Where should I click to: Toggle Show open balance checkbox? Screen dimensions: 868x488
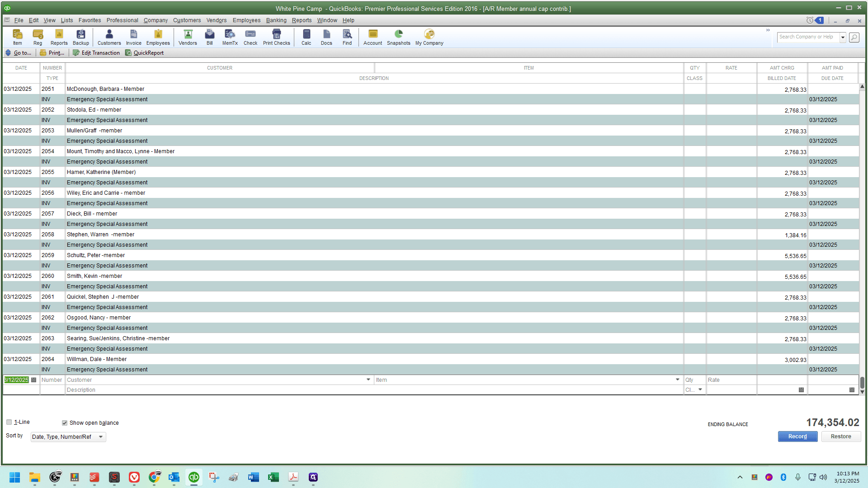[x=65, y=423]
